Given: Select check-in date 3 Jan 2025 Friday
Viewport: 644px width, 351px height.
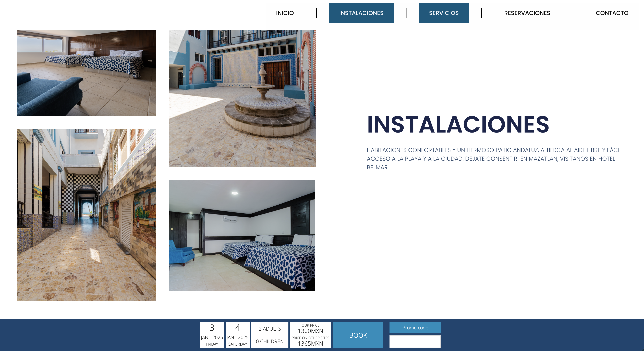Looking at the screenshot, I should click(x=212, y=335).
